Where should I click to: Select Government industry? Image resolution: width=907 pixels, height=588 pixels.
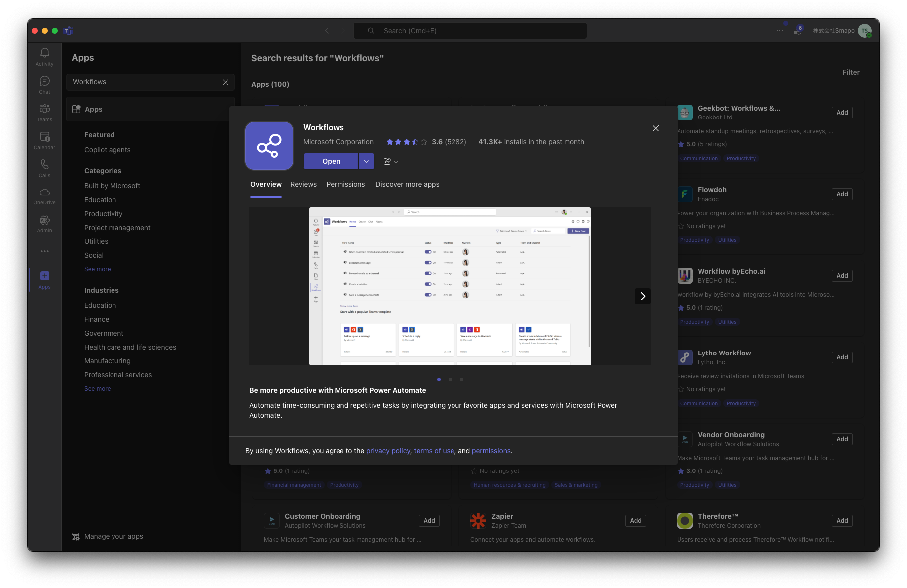pos(104,333)
